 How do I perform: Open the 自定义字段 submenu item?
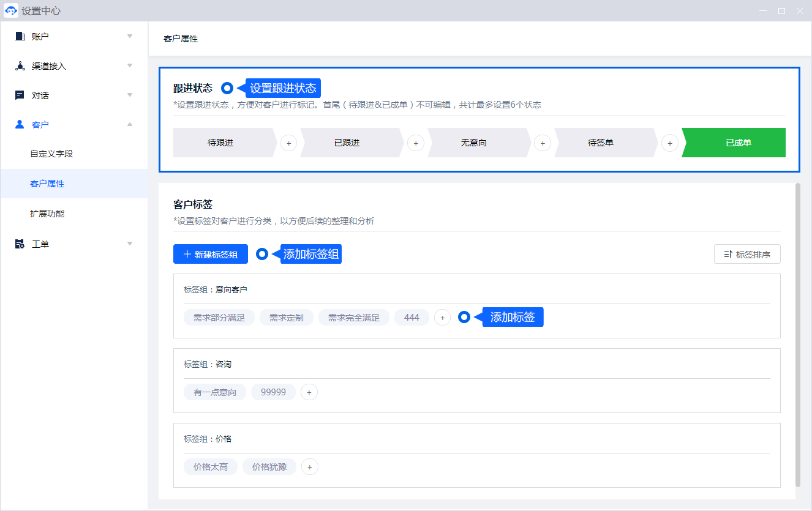tap(51, 154)
